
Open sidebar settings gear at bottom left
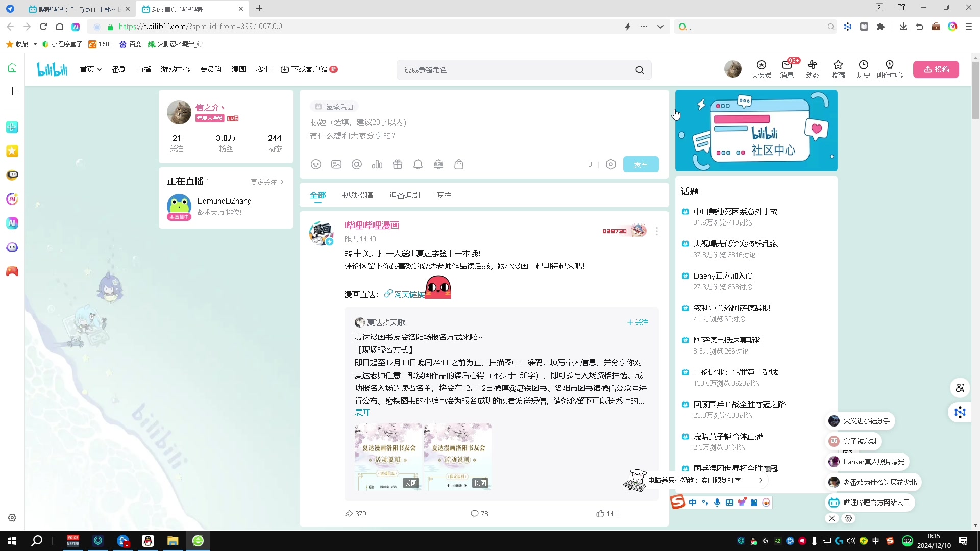(12, 518)
